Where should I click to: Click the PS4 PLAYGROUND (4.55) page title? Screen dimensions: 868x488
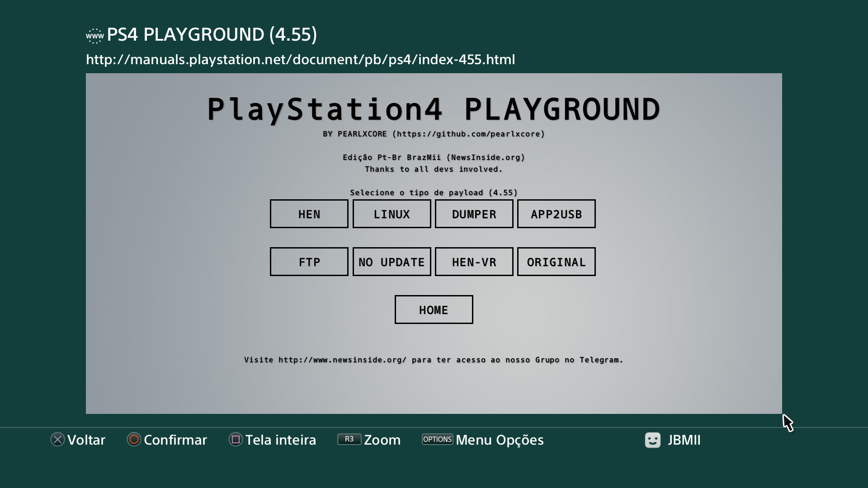(x=212, y=34)
